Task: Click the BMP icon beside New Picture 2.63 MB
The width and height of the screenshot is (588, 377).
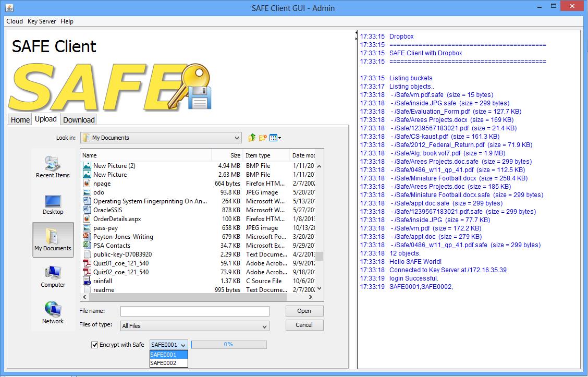Action: pyautogui.click(x=87, y=175)
